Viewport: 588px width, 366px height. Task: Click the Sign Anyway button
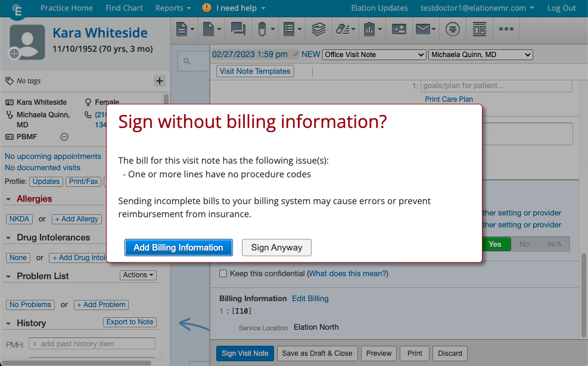tap(276, 248)
